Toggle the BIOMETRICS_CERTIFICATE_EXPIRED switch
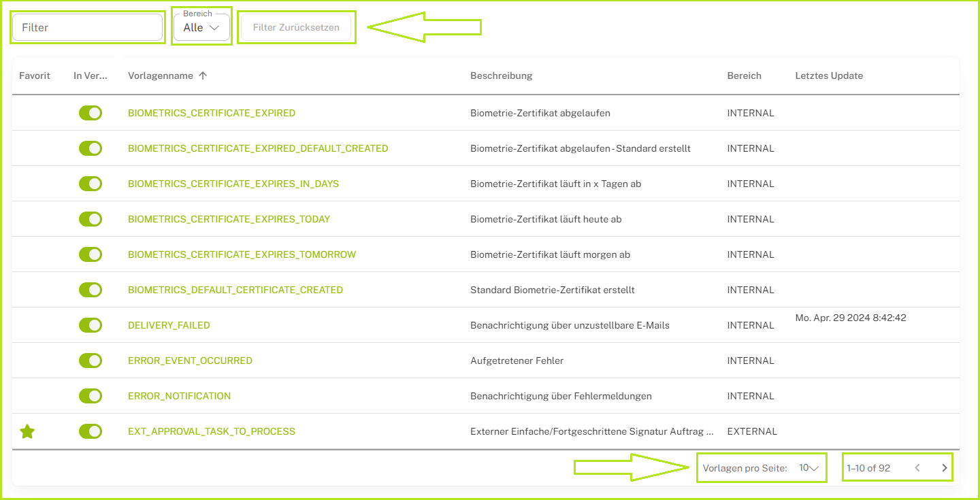 coord(91,113)
